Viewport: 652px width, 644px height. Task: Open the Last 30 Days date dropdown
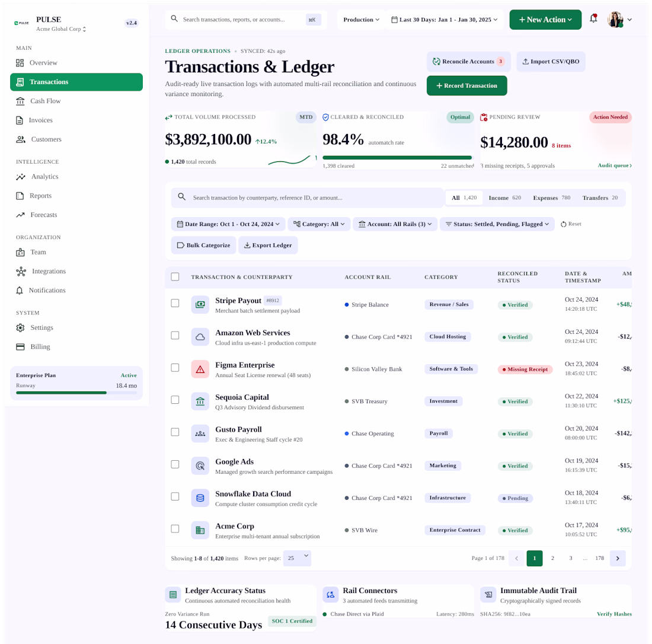click(x=445, y=20)
